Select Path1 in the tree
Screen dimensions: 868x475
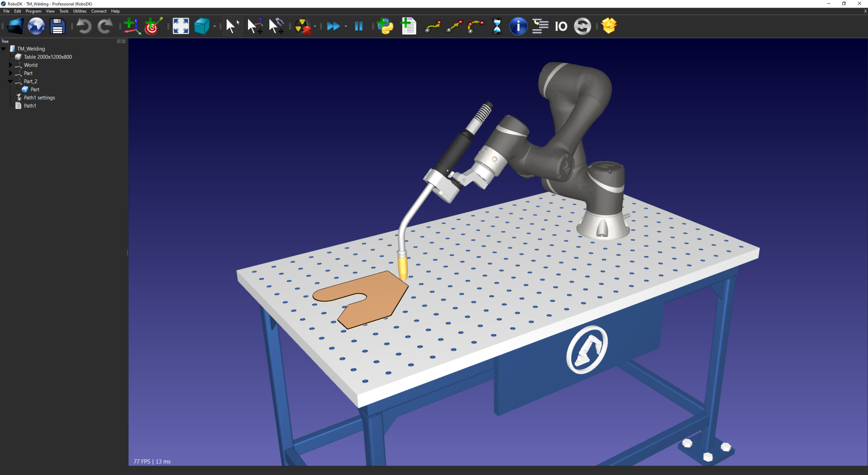(30, 106)
